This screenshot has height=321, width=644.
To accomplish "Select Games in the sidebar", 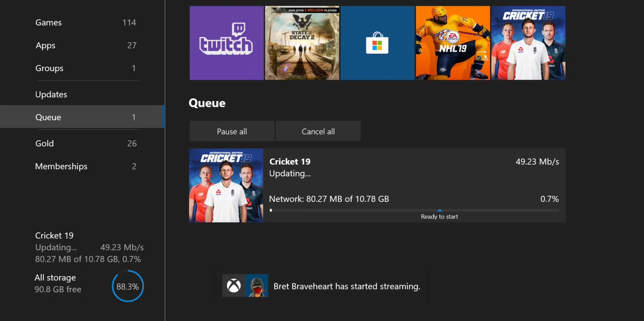I will (82, 23).
